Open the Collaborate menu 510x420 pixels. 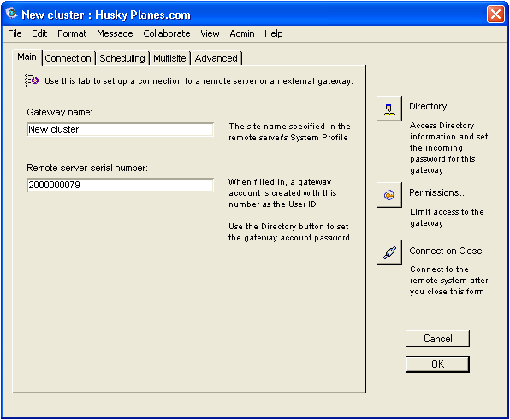pyautogui.click(x=167, y=33)
